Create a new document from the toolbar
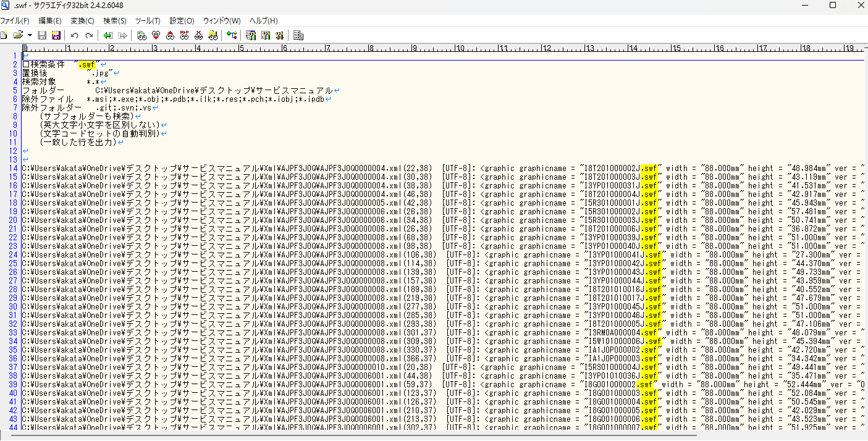This screenshot has width=868, height=441. (4, 35)
